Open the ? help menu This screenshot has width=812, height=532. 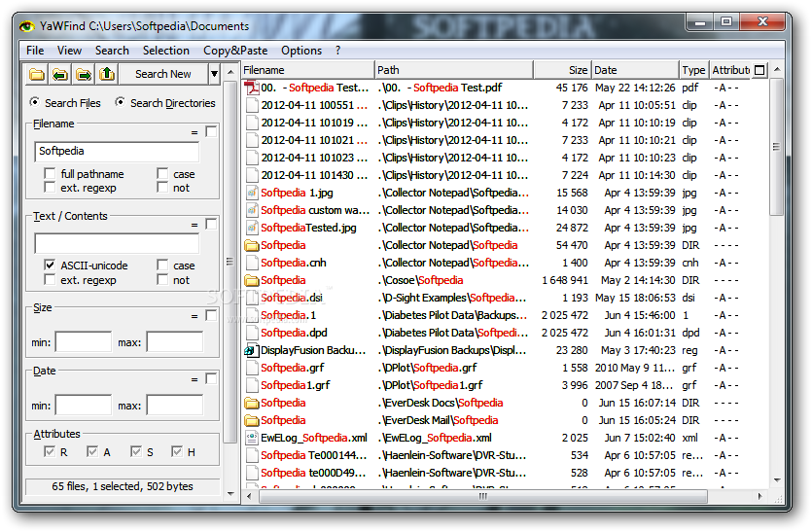pos(338,51)
